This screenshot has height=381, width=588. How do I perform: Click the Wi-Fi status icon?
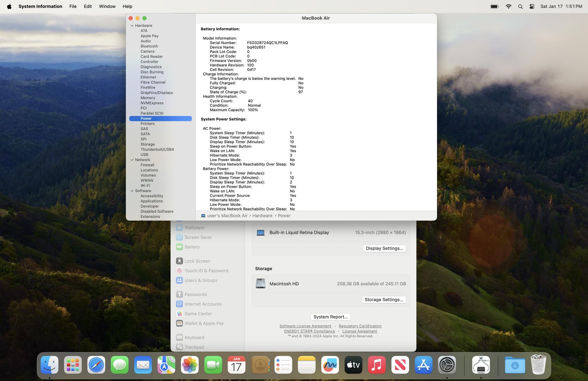[x=508, y=6]
